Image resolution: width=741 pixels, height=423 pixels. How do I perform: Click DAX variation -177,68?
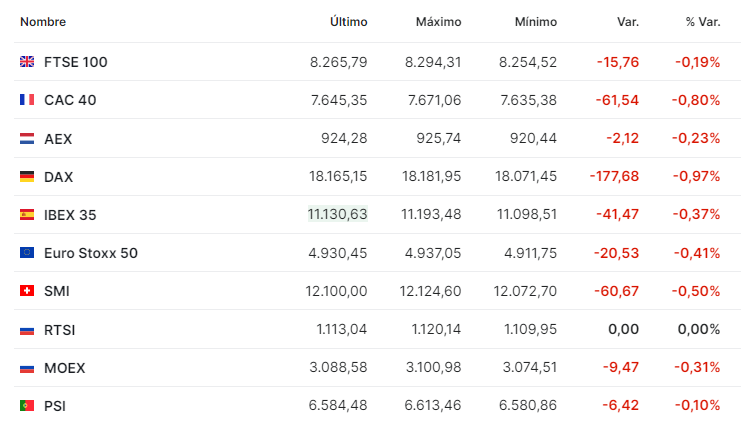coord(614,176)
